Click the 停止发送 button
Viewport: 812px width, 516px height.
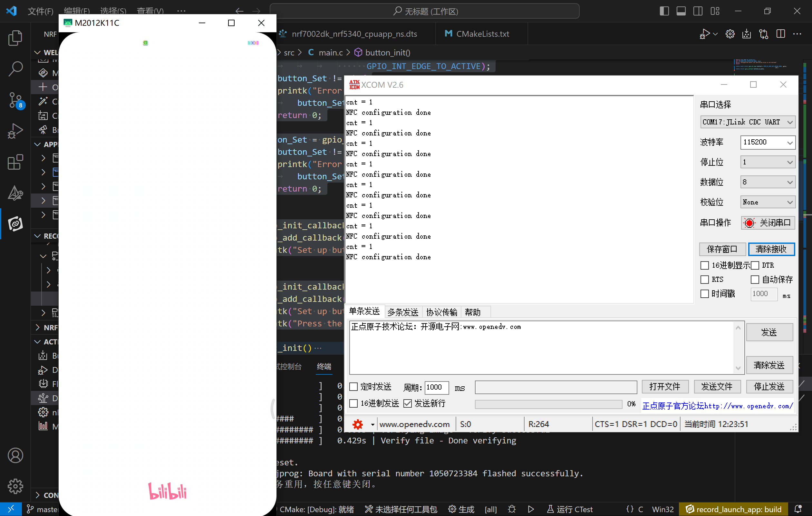tap(769, 386)
